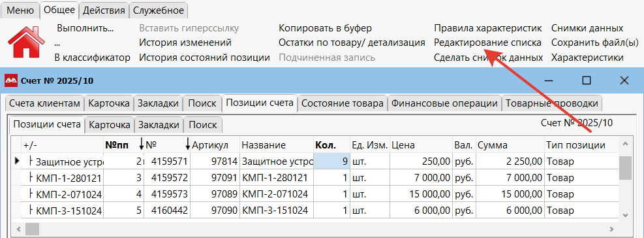Expand the КМП-1-280121 tree row

pos(31,178)
